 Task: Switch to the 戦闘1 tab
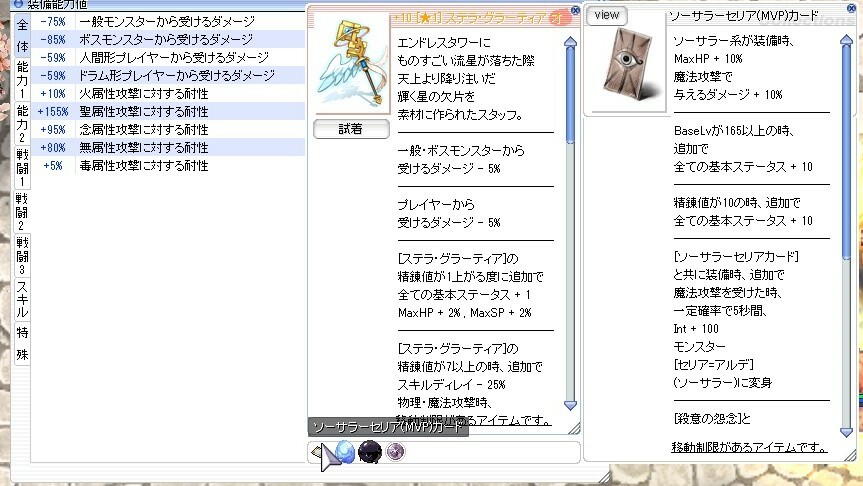(x=22, y=170)
